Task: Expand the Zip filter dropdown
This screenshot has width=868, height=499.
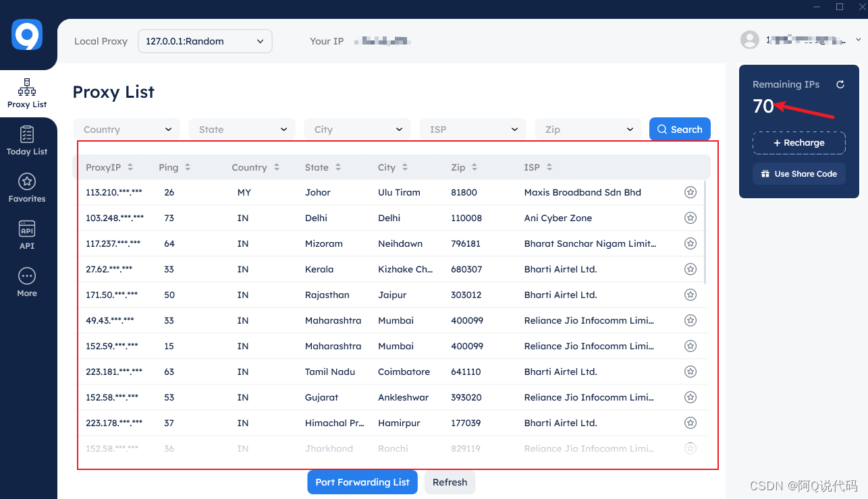Action: coord(588,129)
